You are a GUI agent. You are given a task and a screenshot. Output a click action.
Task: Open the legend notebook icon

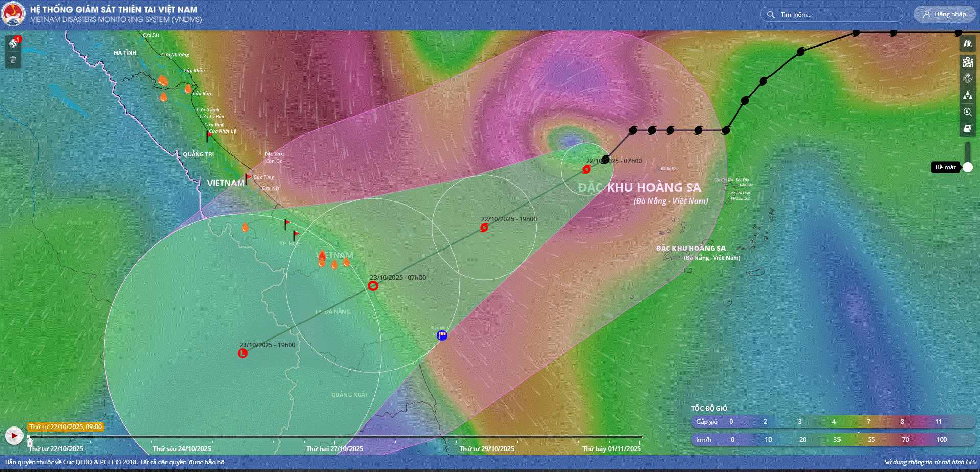(x=967, y=129)
